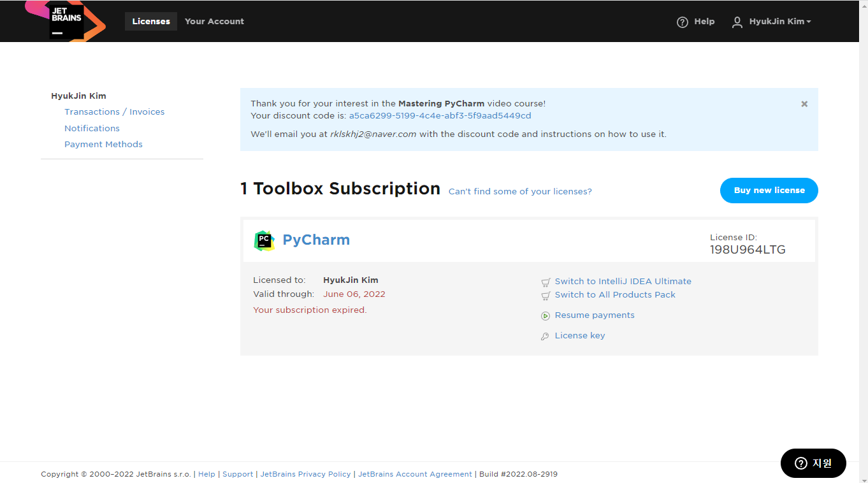
Task: Click the "1 Toolbox Subscription" heading
Action: pyautogui.click(x=340, y=189)
